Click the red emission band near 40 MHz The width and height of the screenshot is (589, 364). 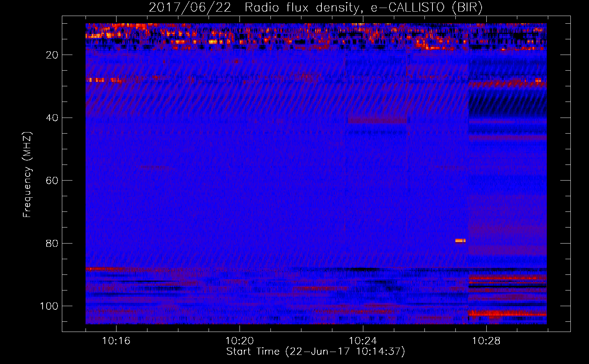[377, 120]
